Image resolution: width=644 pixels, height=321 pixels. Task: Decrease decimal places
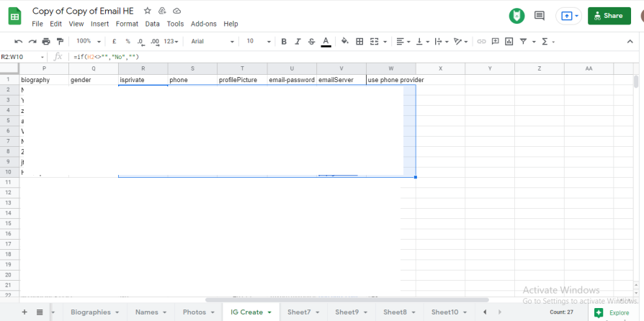(140, 42)
